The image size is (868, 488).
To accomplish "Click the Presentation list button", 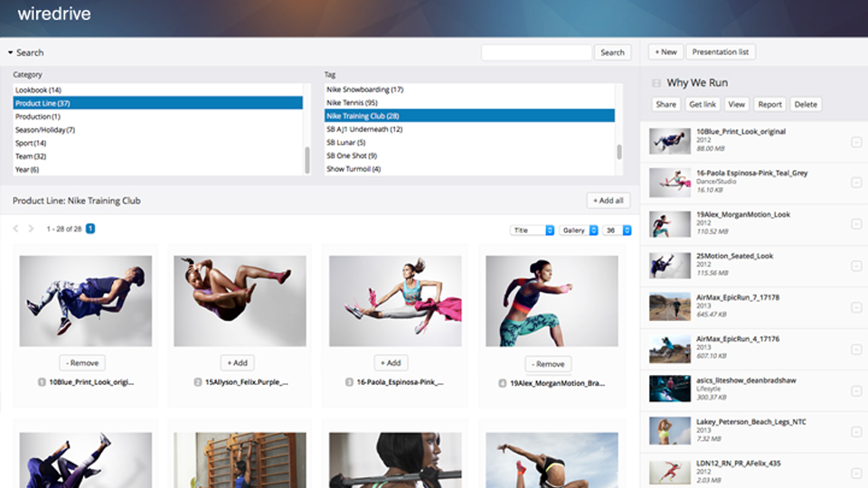I will [x=720, y=52].
